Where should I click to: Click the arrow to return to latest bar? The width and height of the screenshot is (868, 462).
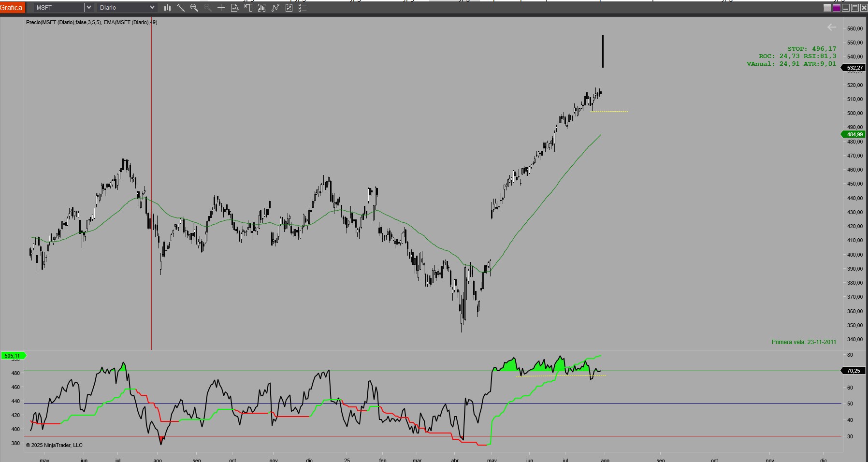click(832, 27)
